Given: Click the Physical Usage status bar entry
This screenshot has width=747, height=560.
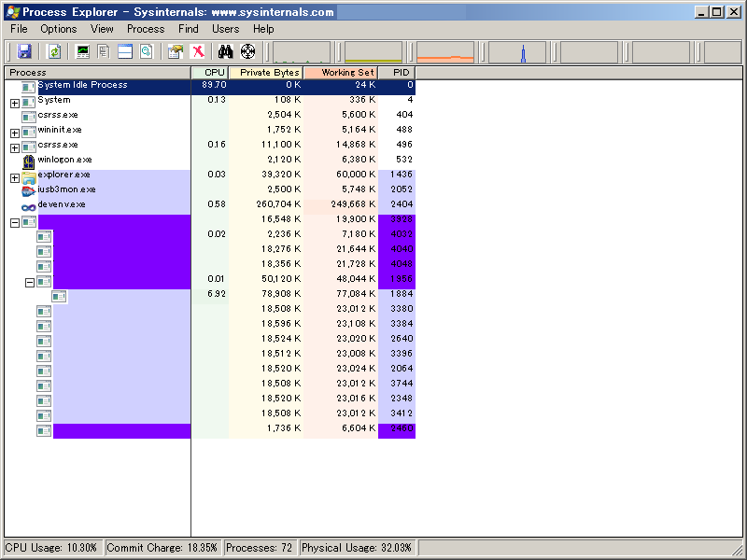Looking at the screenshot, I should click(358, 548).
